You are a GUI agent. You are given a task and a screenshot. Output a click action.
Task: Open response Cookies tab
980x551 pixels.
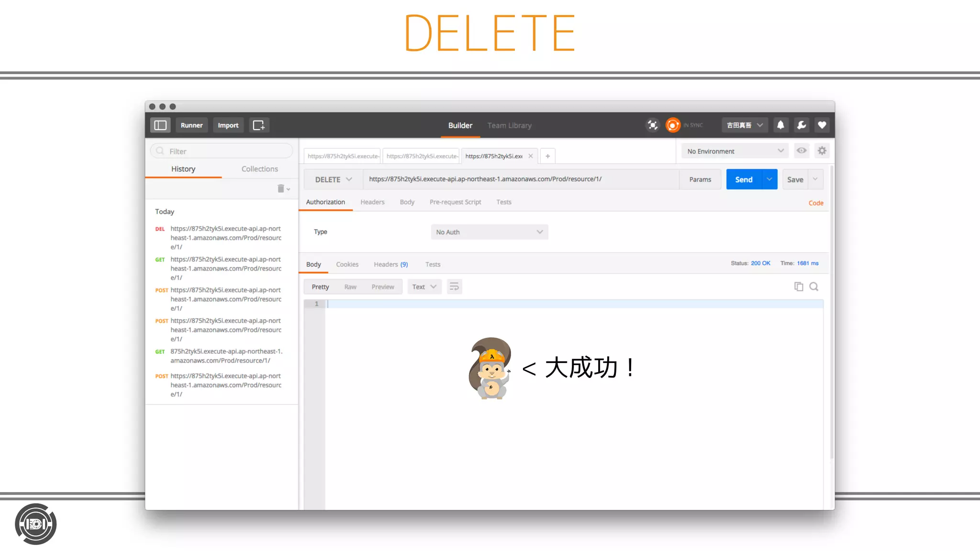coord(347,264)
